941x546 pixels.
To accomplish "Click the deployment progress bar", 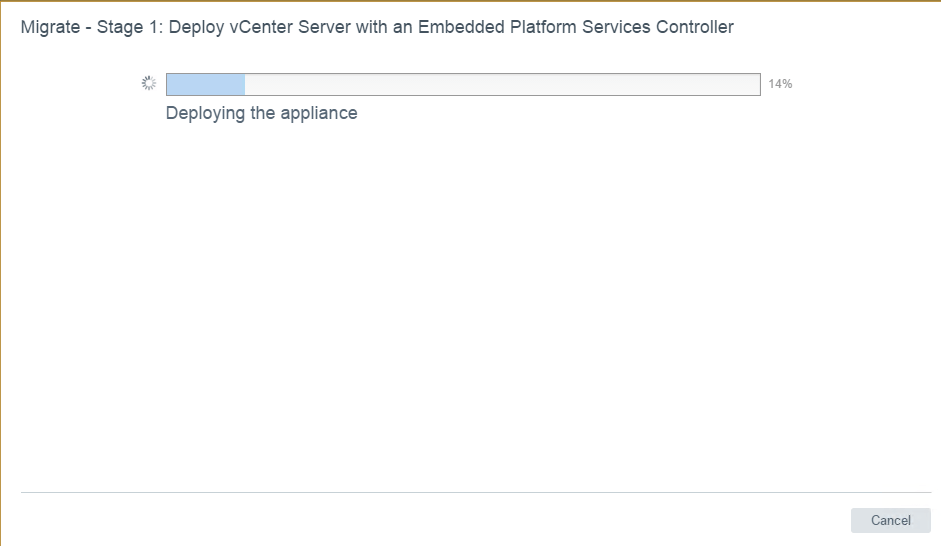I will tap(463, 85).
